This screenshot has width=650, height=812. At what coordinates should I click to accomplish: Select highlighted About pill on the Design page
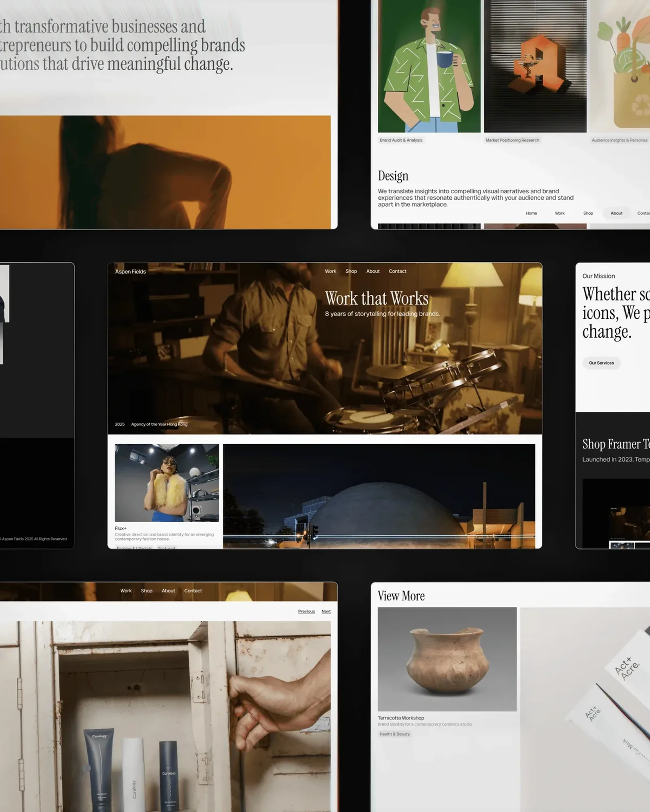tap(616, 213)
